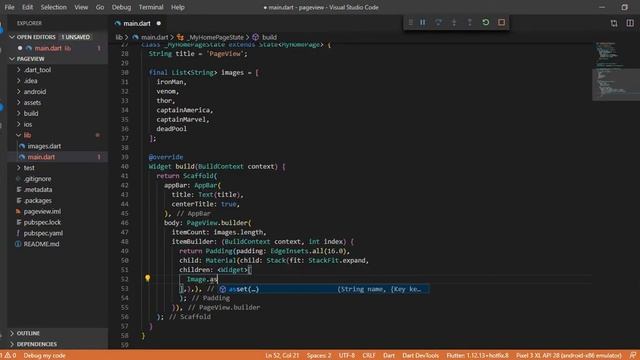640x360 pixels.
Task: Select Pixel 3 XL emulator device
Action: point(569,356)
